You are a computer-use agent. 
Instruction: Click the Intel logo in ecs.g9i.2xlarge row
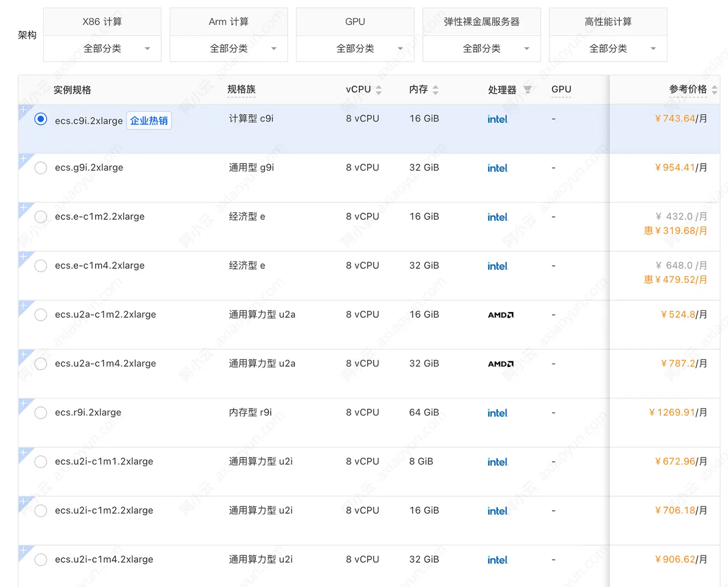pyautogui.click(x=498, y=168)
